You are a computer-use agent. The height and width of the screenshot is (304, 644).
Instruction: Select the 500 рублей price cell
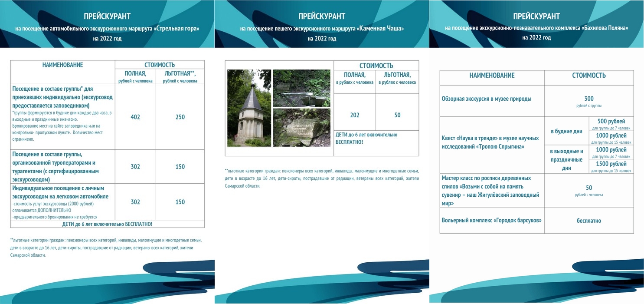point(611,123)
